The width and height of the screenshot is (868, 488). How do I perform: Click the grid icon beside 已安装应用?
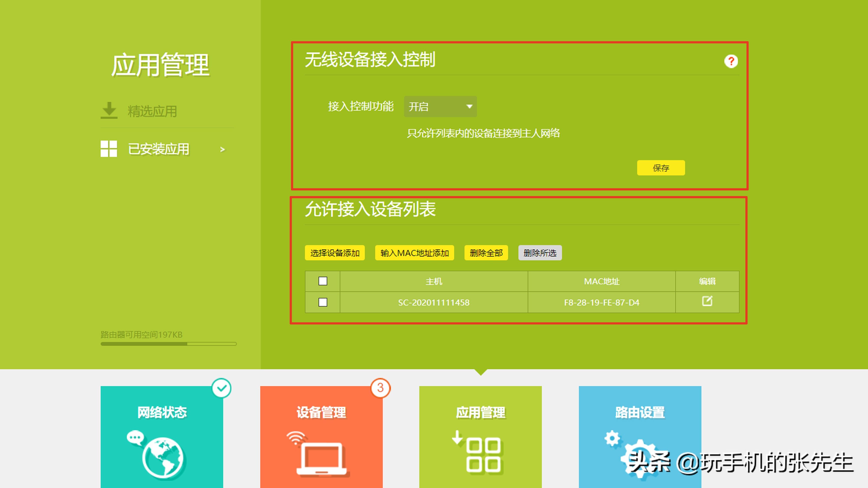(x=109, y=149)
